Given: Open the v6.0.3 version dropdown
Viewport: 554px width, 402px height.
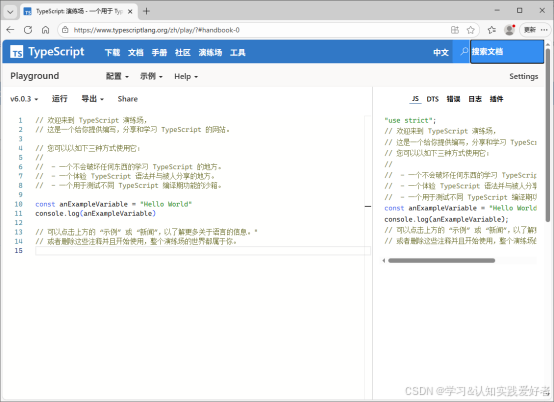Looking at the screenshot, I should [24, 99].
